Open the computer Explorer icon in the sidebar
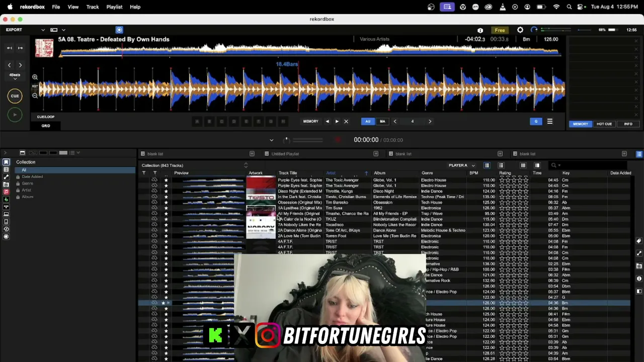 pos(6,214)
